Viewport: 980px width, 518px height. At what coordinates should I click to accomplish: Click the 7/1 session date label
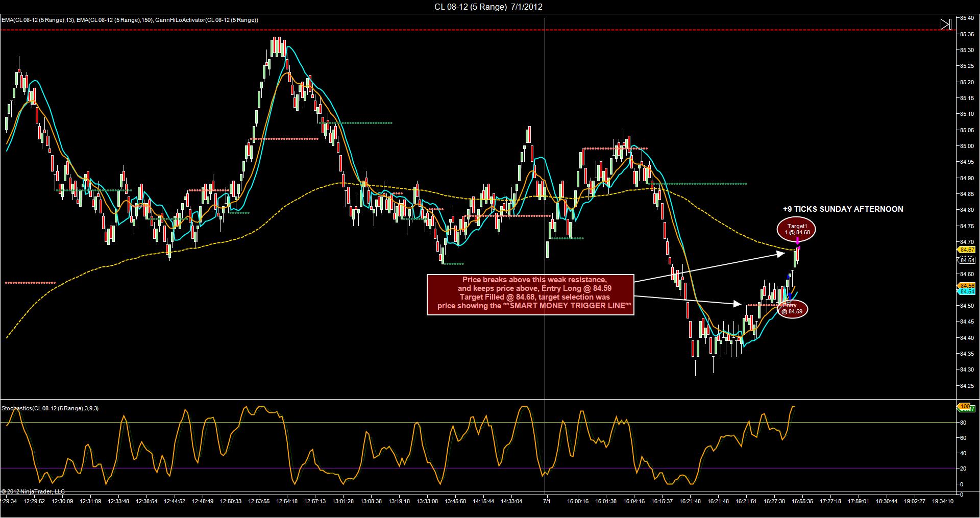[x=547, y=501]
